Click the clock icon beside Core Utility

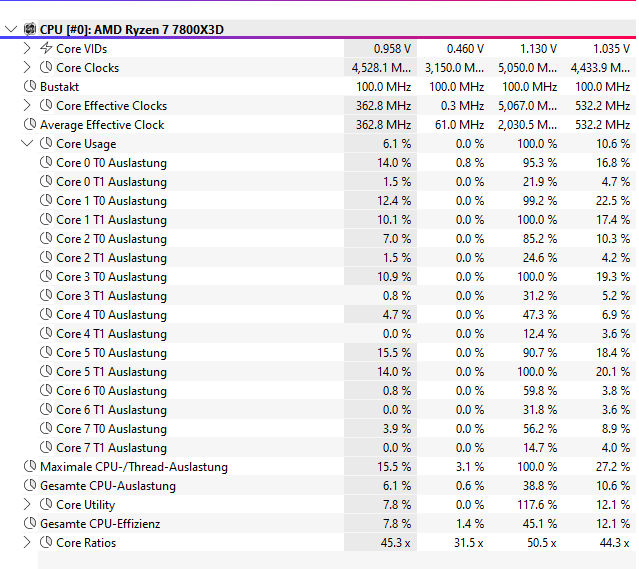tap(46, 504)
